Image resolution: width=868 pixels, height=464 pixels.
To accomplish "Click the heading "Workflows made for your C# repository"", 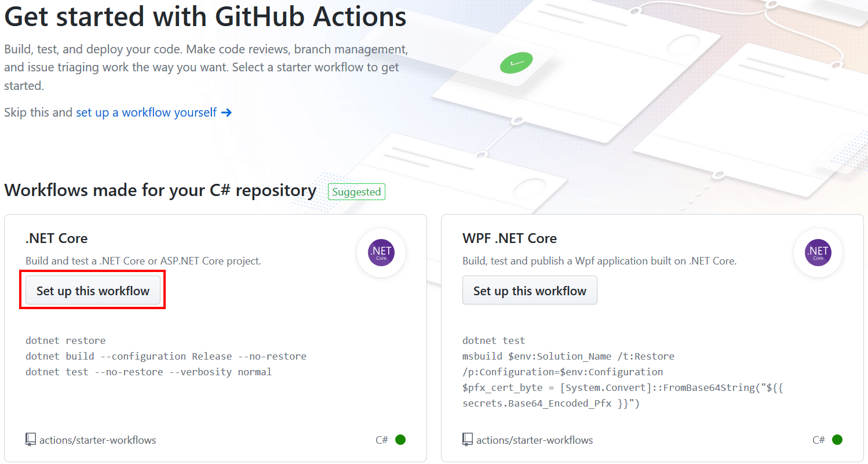I will click(x=160, y=190).
